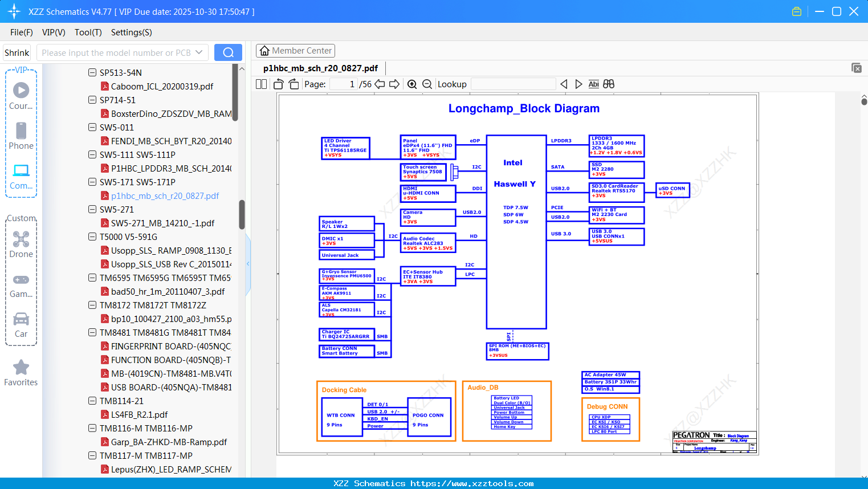Click PDF icon beside Caboom_ICL_20200319.pdf
868x489 pixels.
[x=105, y=86]
